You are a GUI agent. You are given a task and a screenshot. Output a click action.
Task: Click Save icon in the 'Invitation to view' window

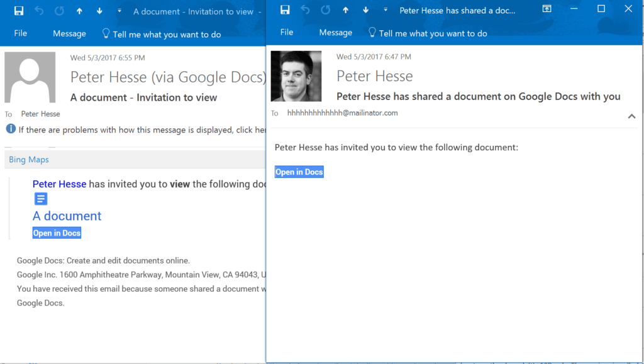[x=19, y=11]
